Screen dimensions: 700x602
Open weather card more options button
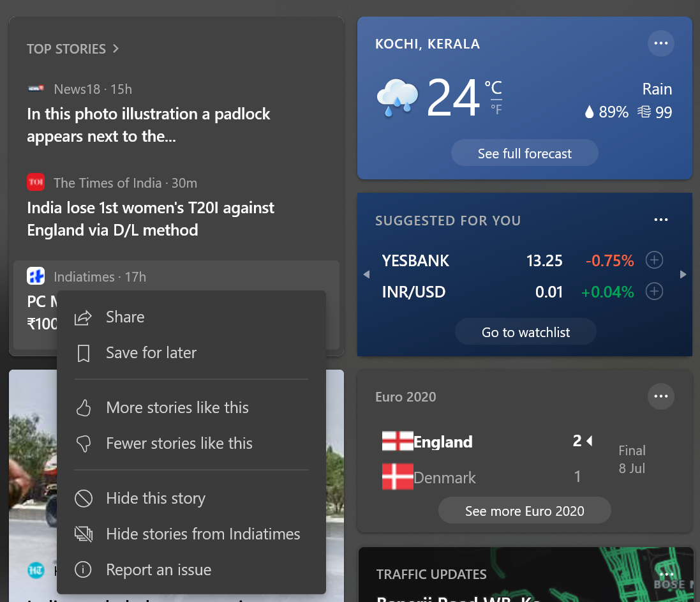click(x=660, y=43)
